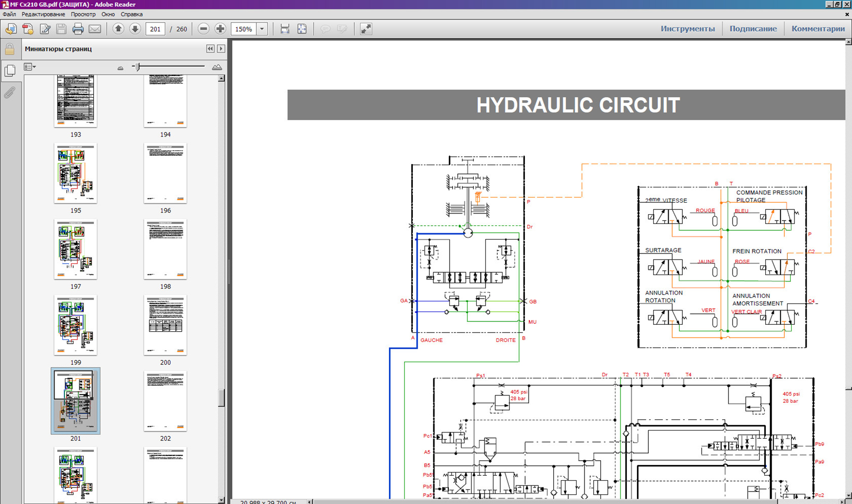Open the Файл menu

click(x=9, y=14)
